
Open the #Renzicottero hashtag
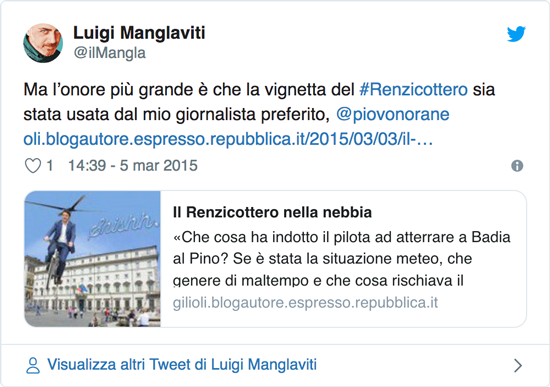[x=414, y=89]
